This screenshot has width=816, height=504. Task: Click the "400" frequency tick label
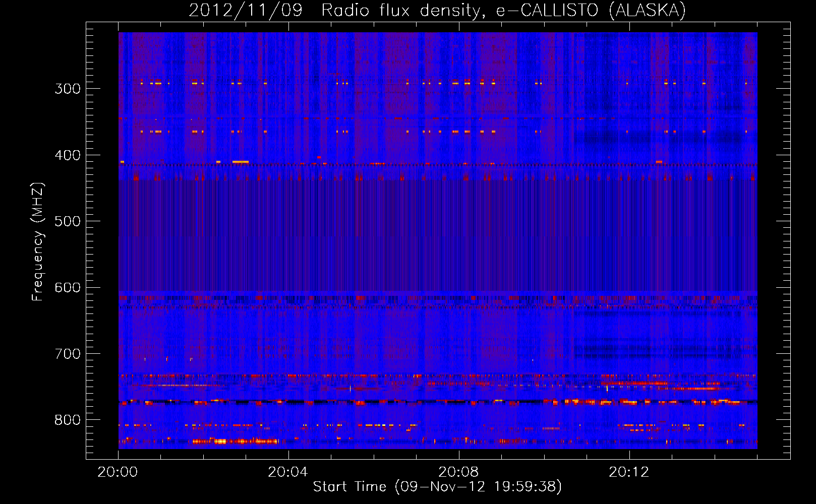pyautogui.click(x=68, y=155)
